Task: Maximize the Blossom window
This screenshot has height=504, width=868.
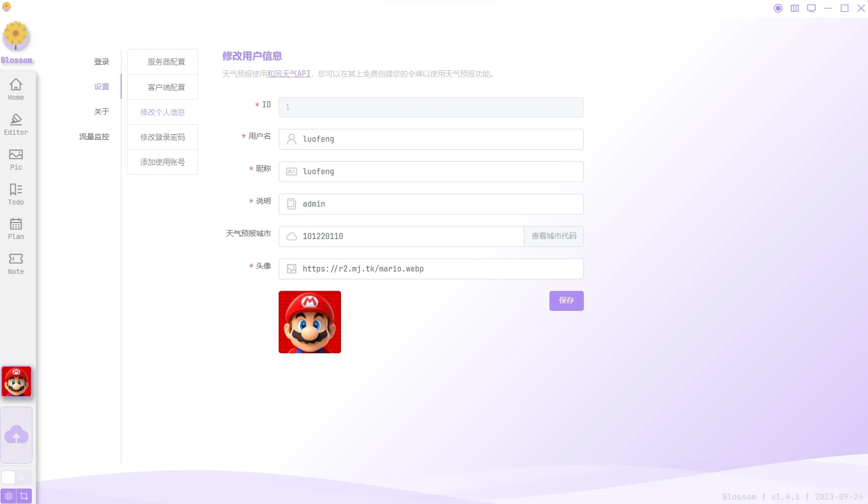Action: click(845, 8)
